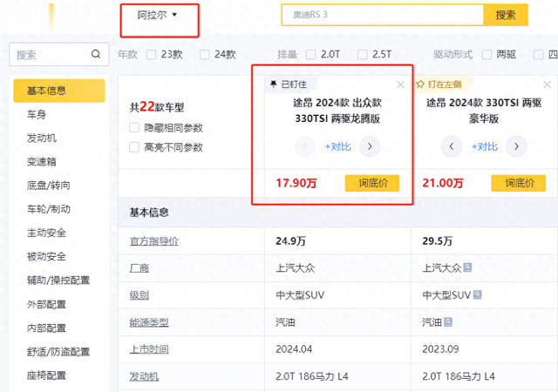Screen dimensions: 558x392
Task: Close the 出众款 龙腾版 column
Action: 400,84
